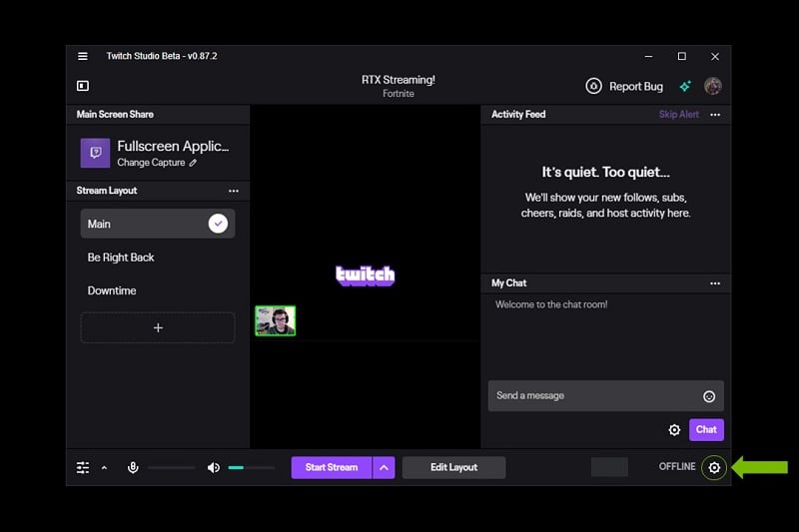799x532 pixels.
Task: Click the Fortnite category text
Action: pos(399,94)
